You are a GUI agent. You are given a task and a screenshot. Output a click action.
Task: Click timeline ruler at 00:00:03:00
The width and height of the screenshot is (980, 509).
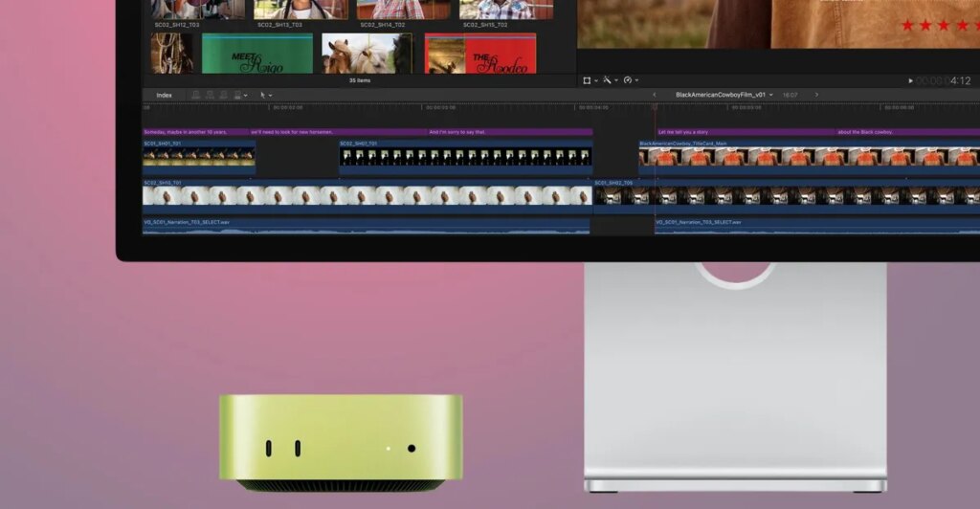click(440, 108)
